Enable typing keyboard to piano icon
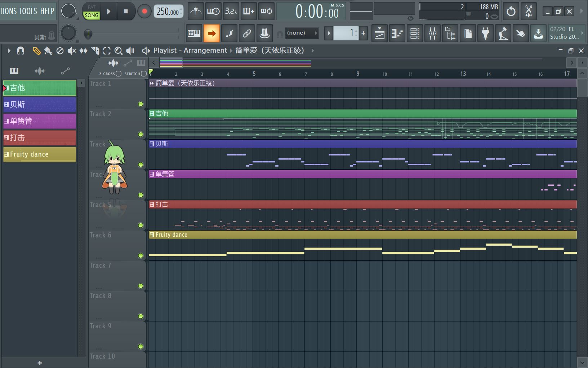Screen dimensions: 588x368 tap(194, 34)
